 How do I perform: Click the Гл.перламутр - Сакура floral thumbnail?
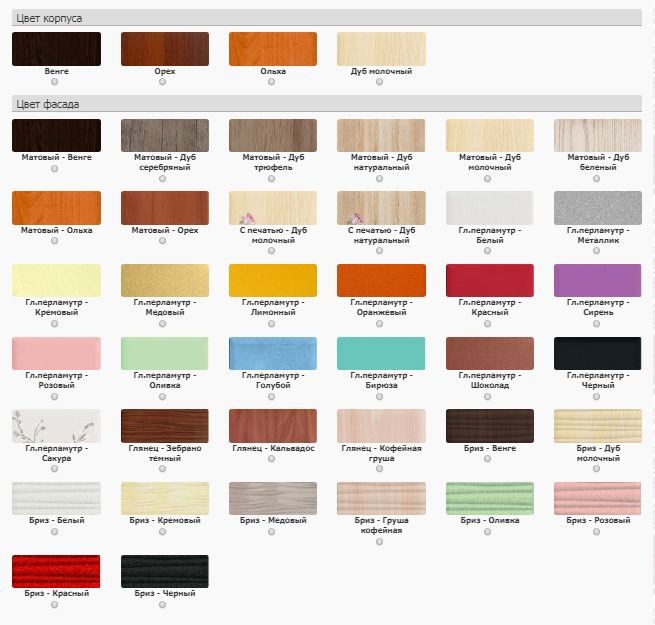click(x=56, y=425)
